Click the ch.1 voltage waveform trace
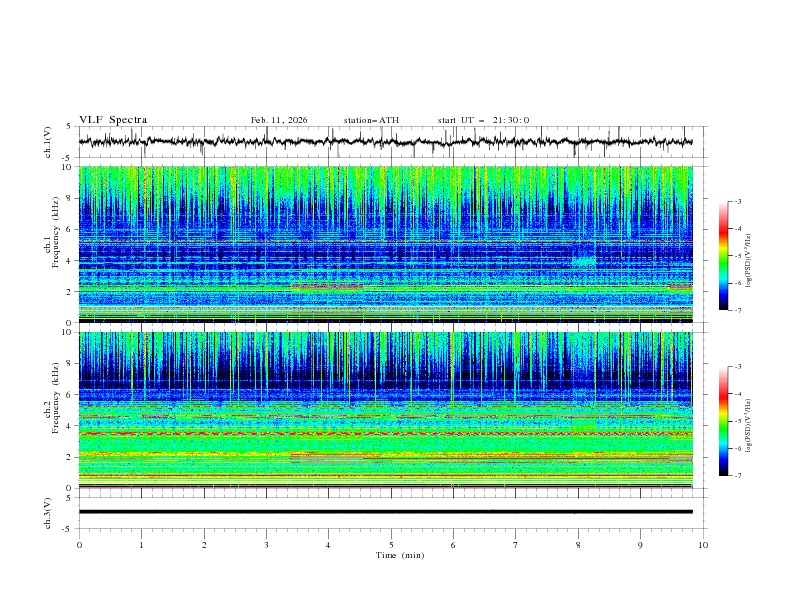The width and height of the screenshot is (792, 612). (x=385, y=142)
